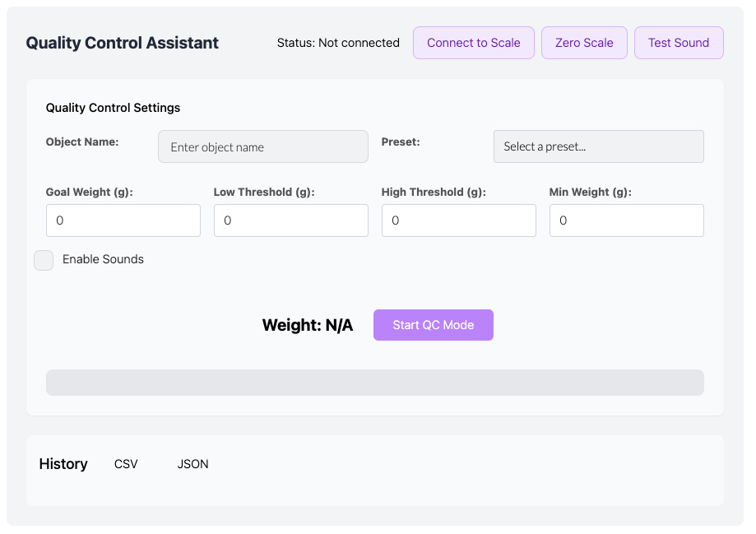Viewport: 756px width, 534px height.
Task: Click the Quality Control Settings heading
Action: tap(113, 108)
